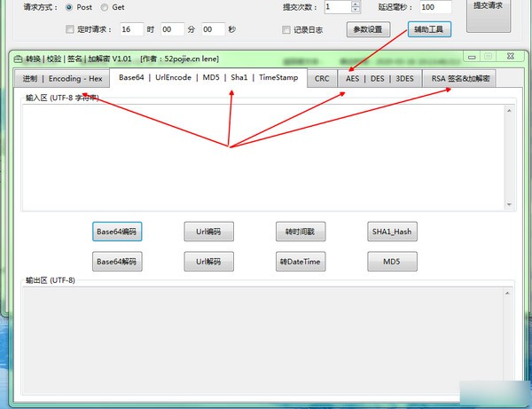Image resolution: width=532 pixels, height=409 pixels.
Task: Open the CRC tab
Action: tap(322, 79)
